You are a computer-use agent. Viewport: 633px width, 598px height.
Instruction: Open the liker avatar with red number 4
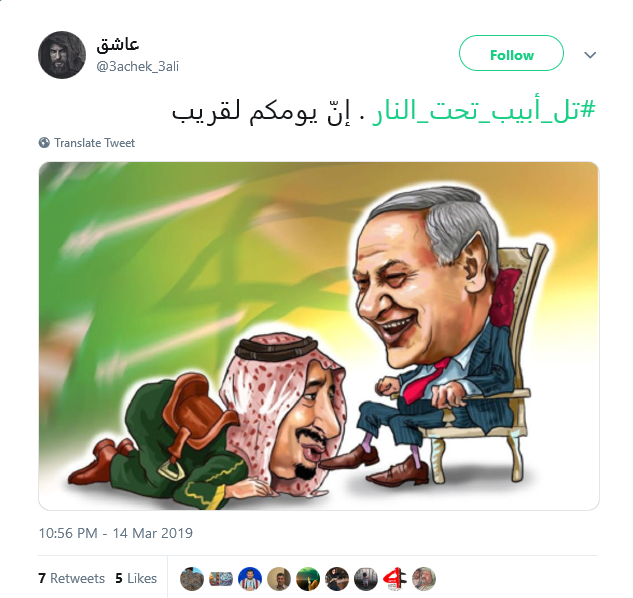tap(395, 579)
